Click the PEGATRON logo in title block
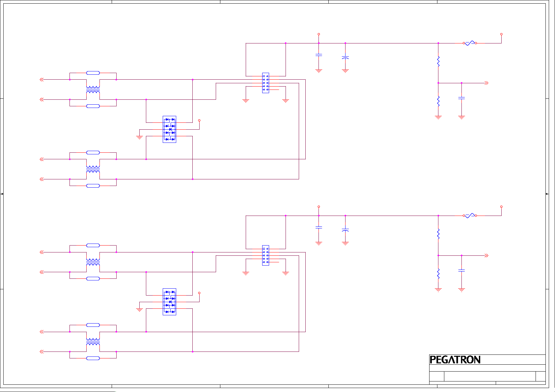This screenshot has width=555, height=392. tap(455, 360)
